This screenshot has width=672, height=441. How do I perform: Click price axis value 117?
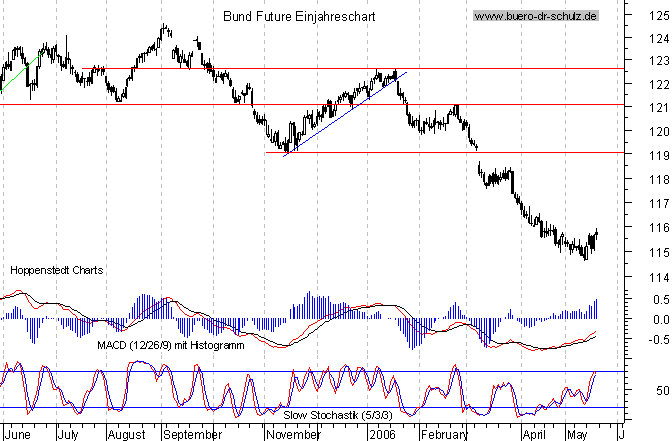659,204
